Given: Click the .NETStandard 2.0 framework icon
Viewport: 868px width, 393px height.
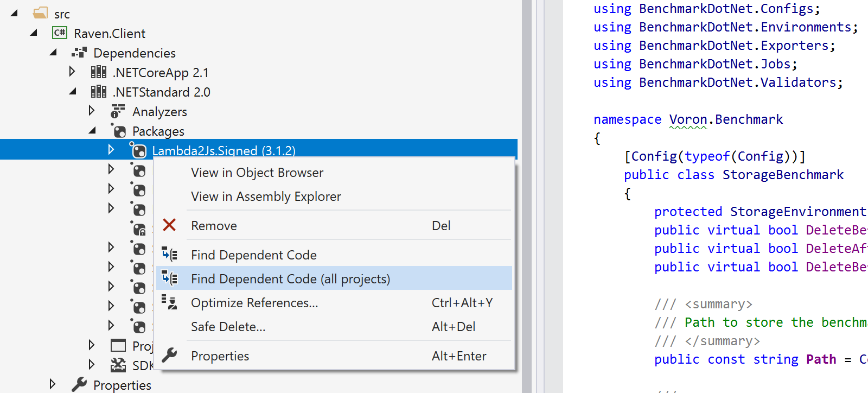Looking at the screenshot, I should click(x=99, y=92).
